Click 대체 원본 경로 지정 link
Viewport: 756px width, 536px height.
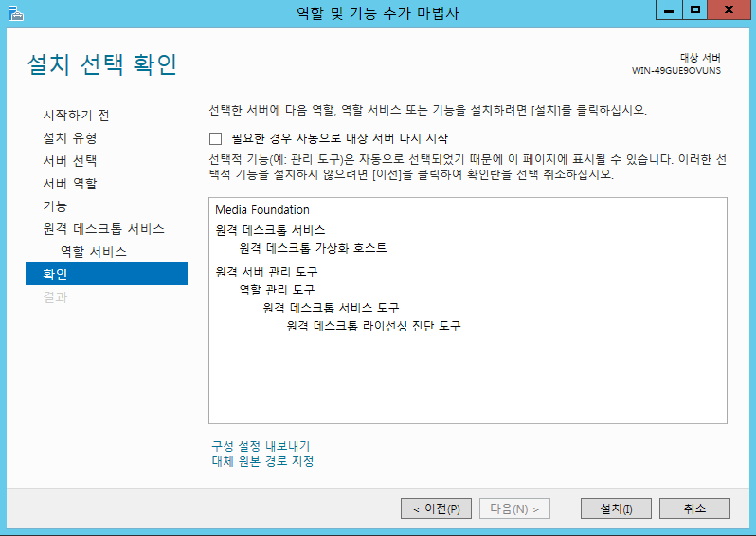tap(262, 461)
